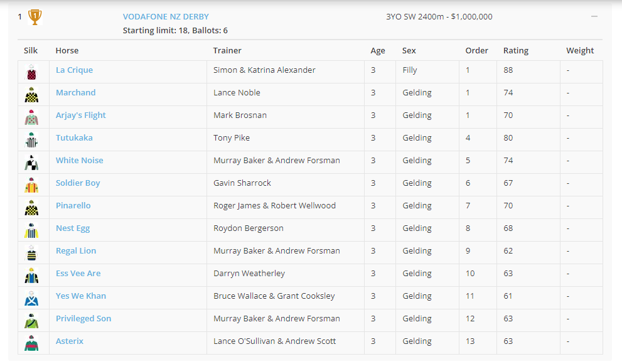622x364 pixels.
Task: Click the Trainer column header
Action: [227, 50]
